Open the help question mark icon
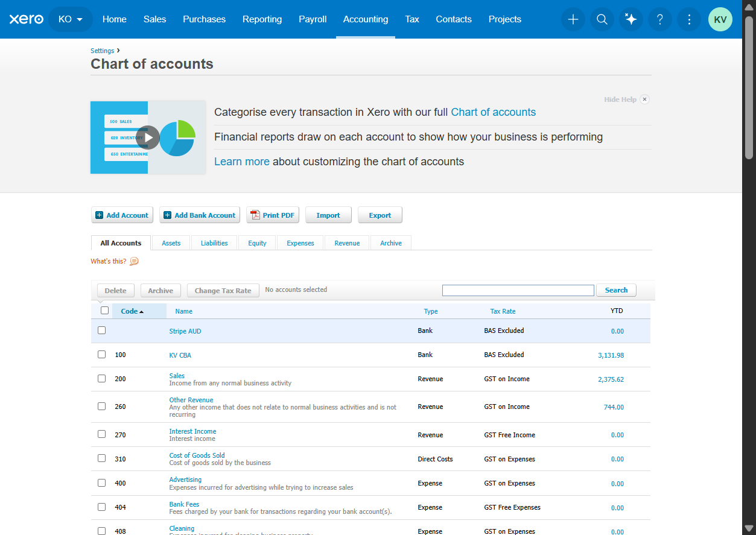 (x=660, y=19)
